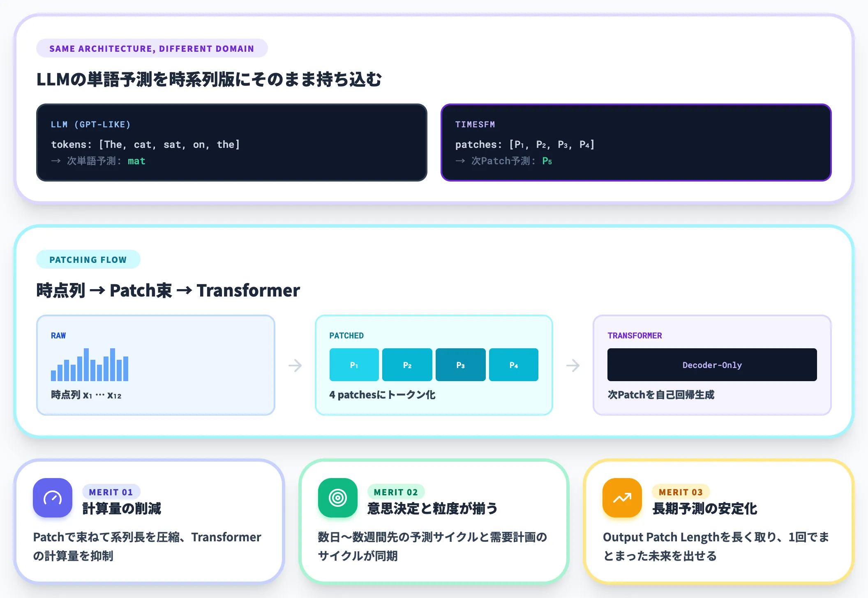Click the caption '4 patchesにトークン化'
This screenshot has width=868, height=598.
click(382, 395)
